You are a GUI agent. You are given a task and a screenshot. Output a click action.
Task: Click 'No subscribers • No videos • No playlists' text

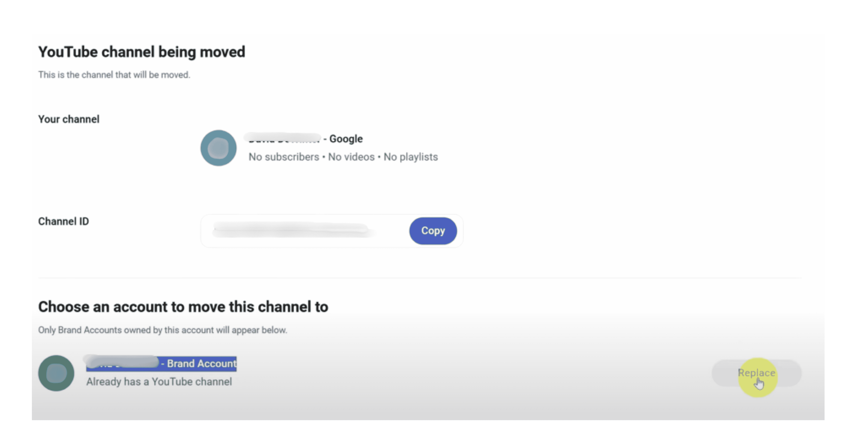(x=343, y=157)
